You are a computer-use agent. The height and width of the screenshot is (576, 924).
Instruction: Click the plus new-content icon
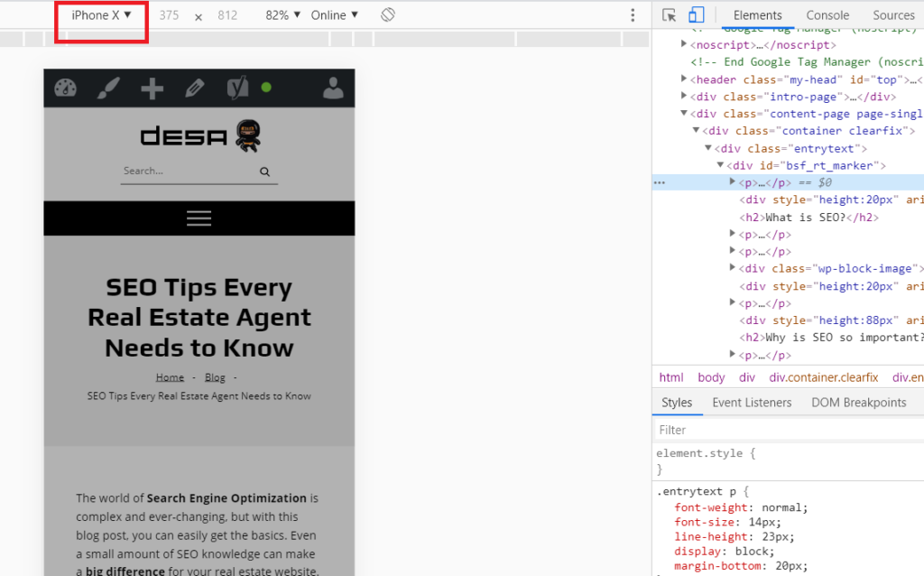tap(152, 88)
